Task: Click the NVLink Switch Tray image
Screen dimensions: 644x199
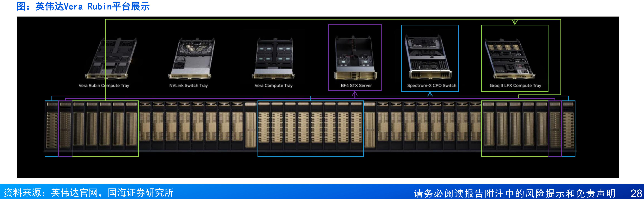Action: click(192, 58)
